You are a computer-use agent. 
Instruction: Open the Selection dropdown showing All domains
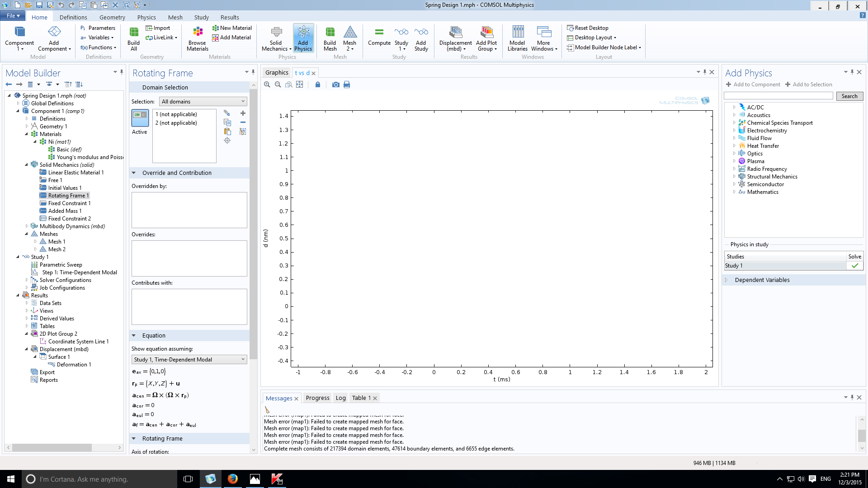pyautogui.click(x=203, y=102)
